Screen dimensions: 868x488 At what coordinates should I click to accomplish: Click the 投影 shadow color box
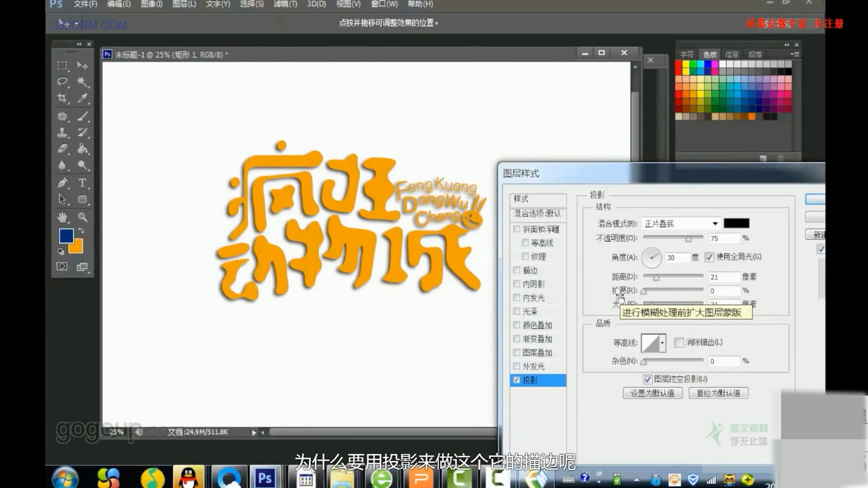click(737, 223)
